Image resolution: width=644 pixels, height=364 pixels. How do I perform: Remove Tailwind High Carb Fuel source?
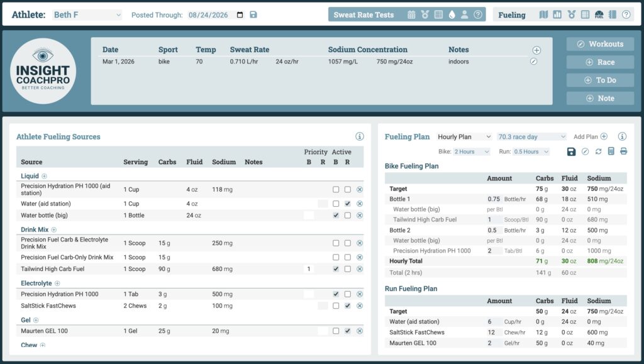tap(360, 269)
